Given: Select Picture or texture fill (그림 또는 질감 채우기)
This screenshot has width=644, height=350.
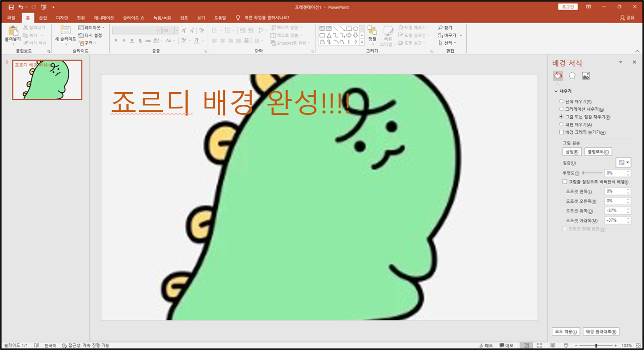Looking at the screenshot, I should coord(561,117).
